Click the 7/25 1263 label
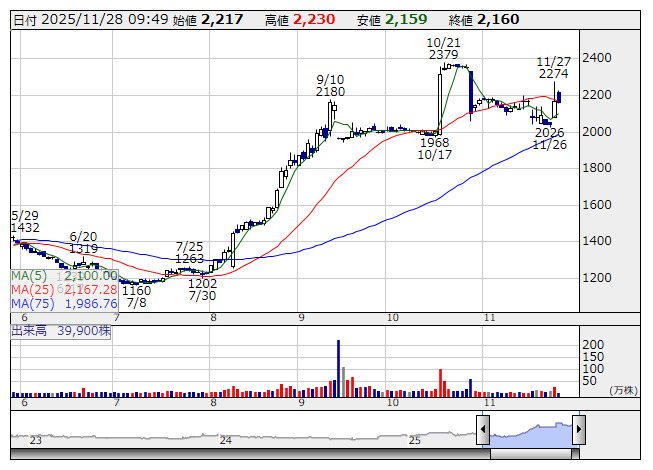The width and height of the screenshot is (653, 470). pos(189,252)
